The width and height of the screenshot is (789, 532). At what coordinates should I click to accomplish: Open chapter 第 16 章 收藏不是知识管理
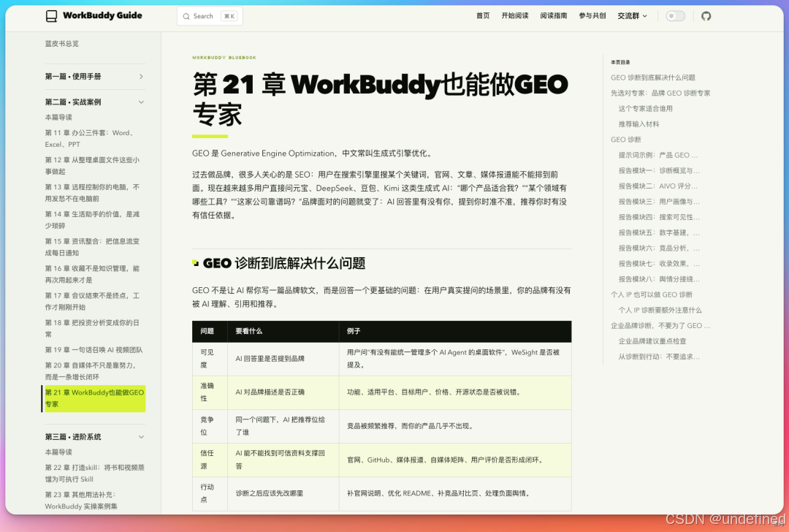coord(92,274)
